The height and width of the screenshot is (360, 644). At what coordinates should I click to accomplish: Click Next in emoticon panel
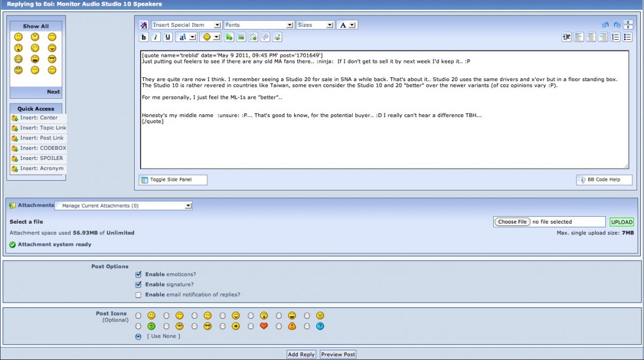click(53, 92)
